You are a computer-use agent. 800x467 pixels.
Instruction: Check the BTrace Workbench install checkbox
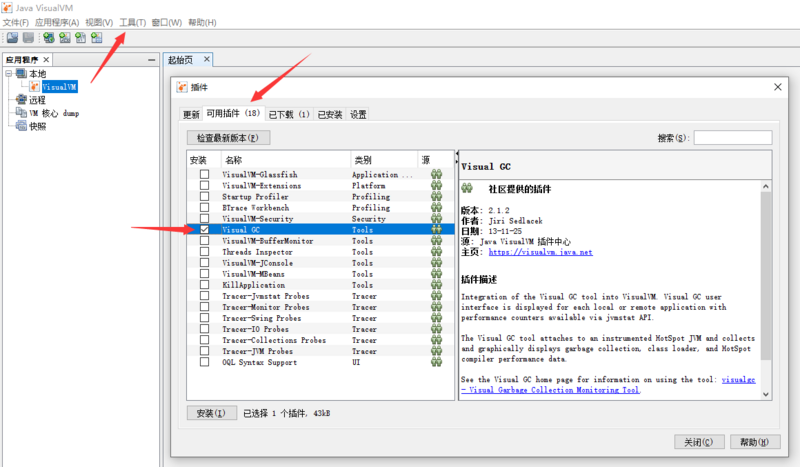(x=204, y=207)
